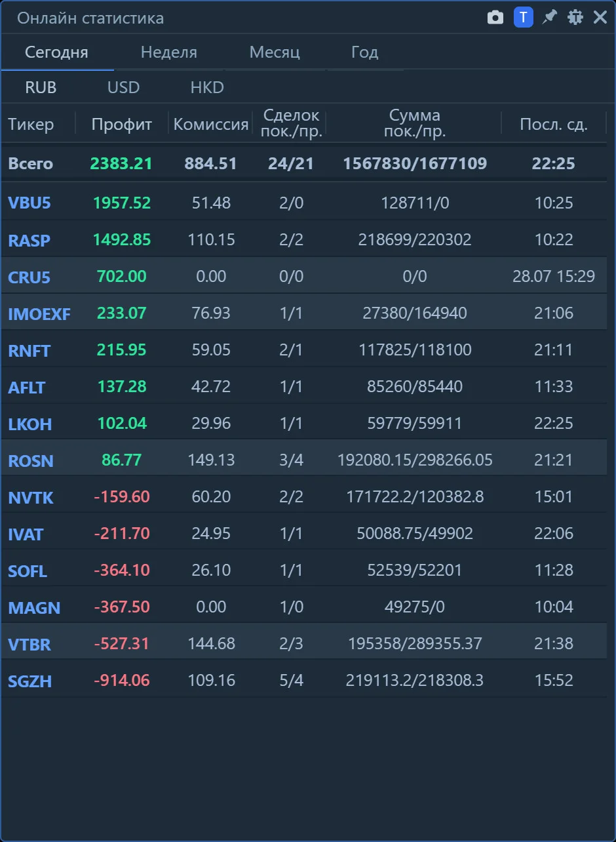Close the Онлайн статистика panel
Viewport: 616px width, 842px height.
600,18
